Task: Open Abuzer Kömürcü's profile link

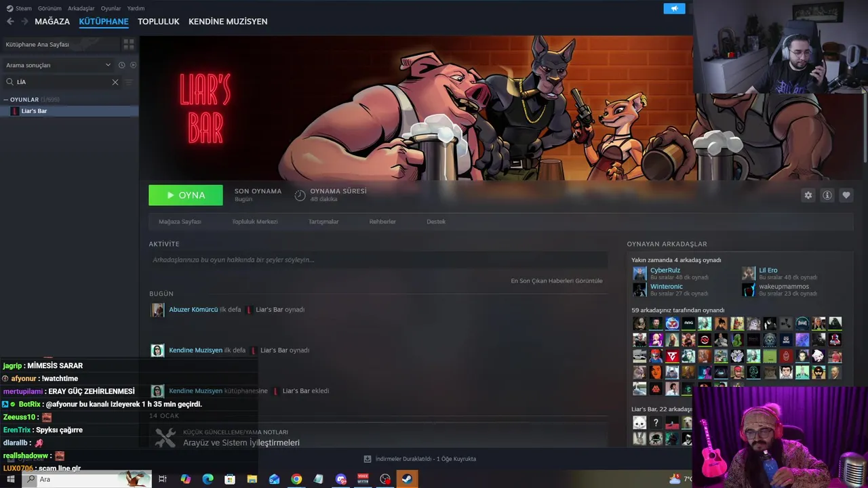Action: [193, 310]
